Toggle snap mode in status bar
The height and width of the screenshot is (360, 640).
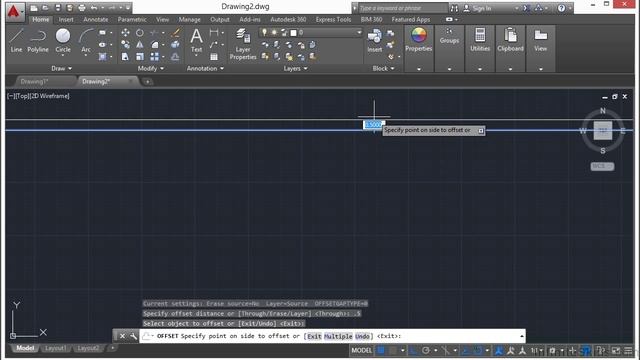[x=392, y=350]
